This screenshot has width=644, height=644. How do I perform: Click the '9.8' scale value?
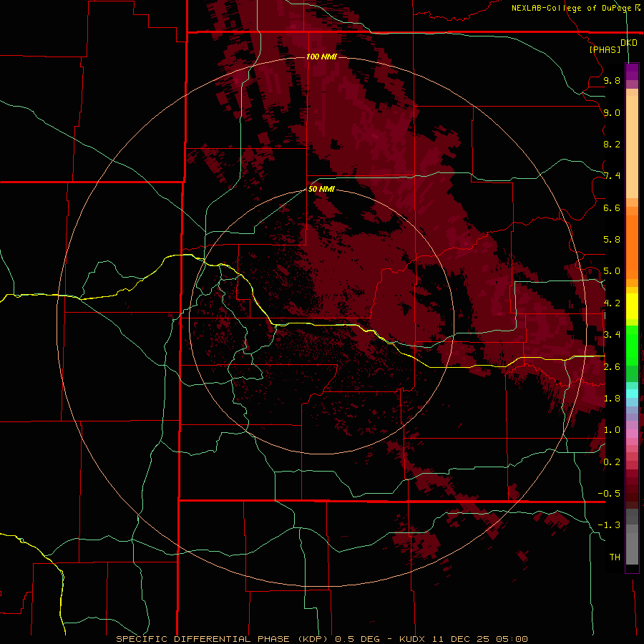click(612, 80)
